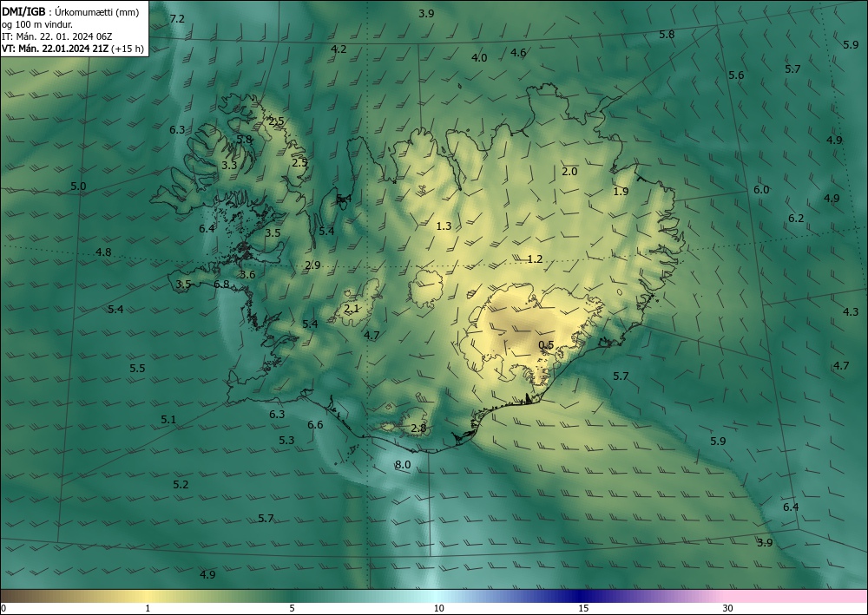The width and height of the screenshot is (868, 615).
Task: Click the 4.3 value on the map
Action: (851, 312)
